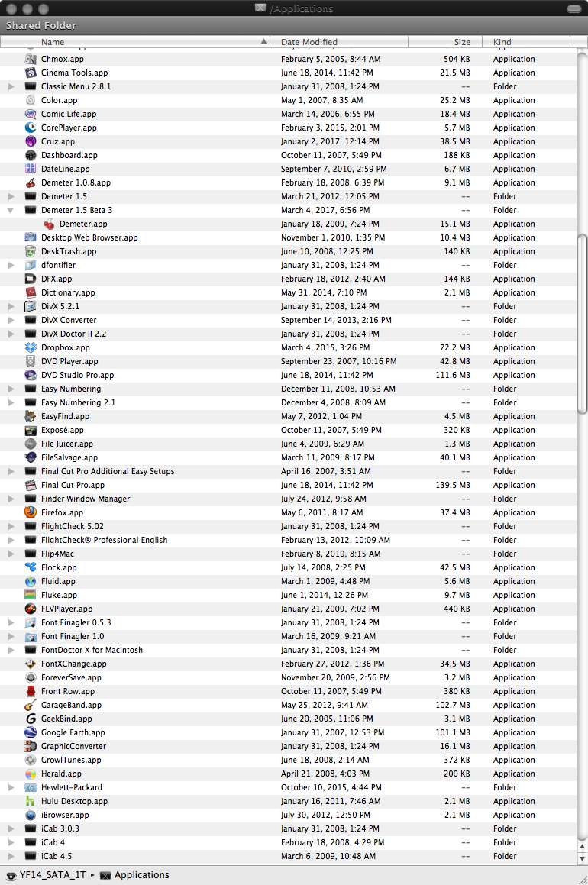The image size is (588, 885).
Task: Sort by the Kind column header
Action: tap(526, 42)
